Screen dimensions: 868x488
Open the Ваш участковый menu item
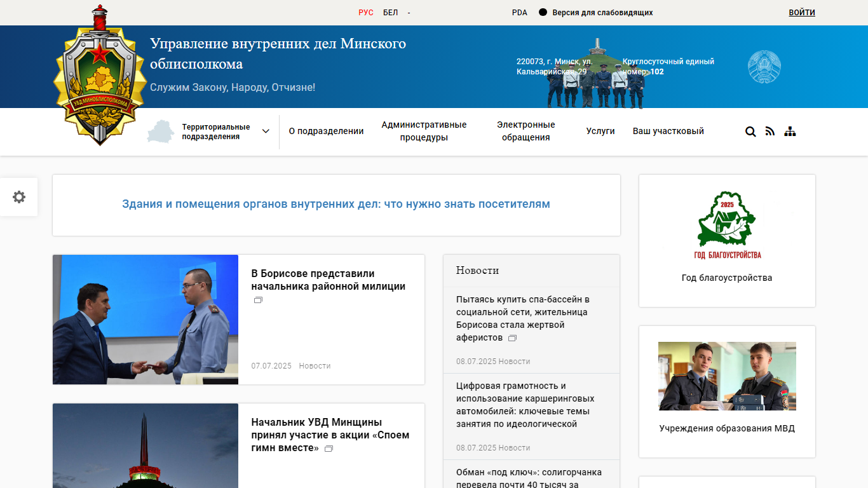coord(668,132)
